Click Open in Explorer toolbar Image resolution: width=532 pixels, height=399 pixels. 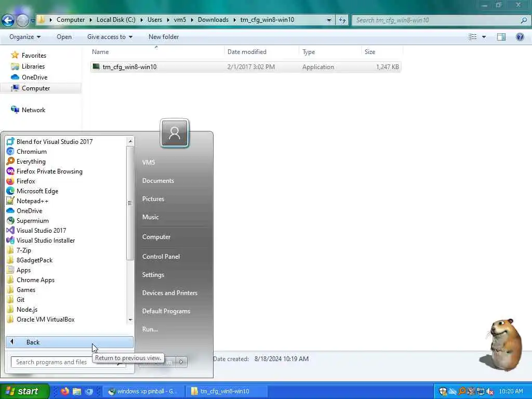[64, 37]
